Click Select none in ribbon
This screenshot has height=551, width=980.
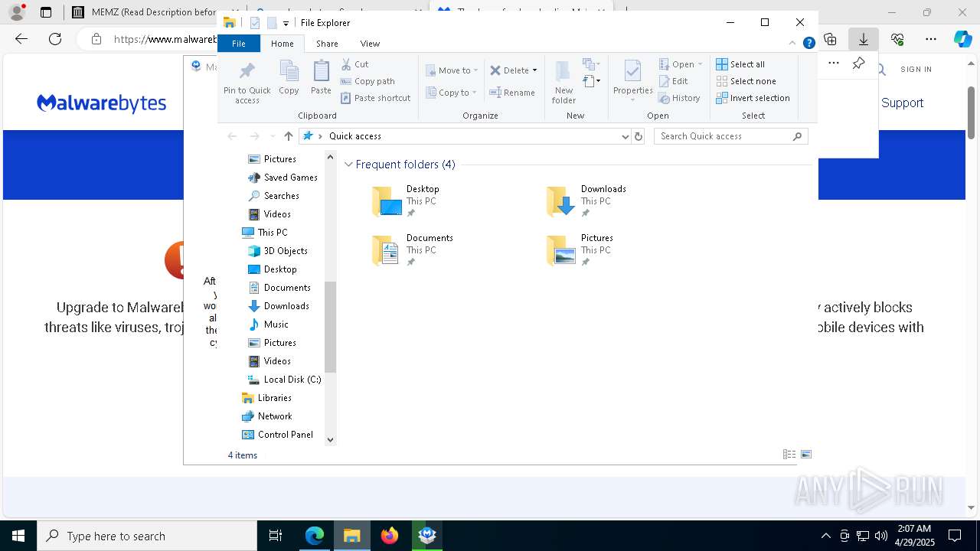coord(746,81)
